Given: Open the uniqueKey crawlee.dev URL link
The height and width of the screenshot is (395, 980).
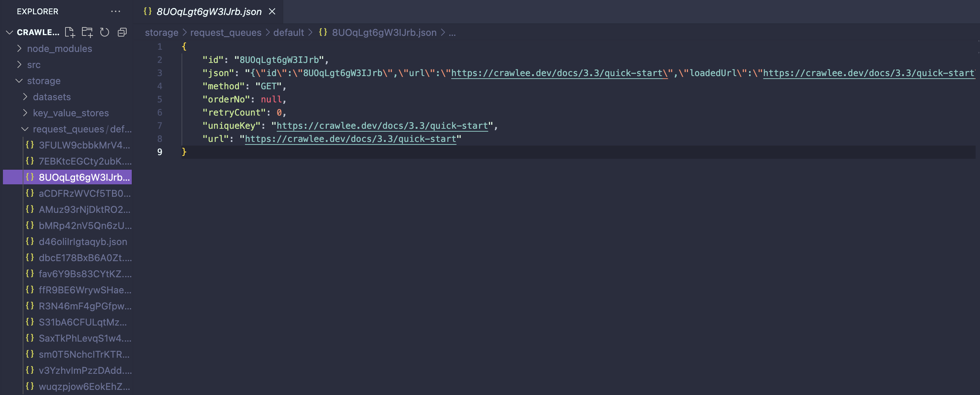Looking at the screenshot, I should pos(382,125).
